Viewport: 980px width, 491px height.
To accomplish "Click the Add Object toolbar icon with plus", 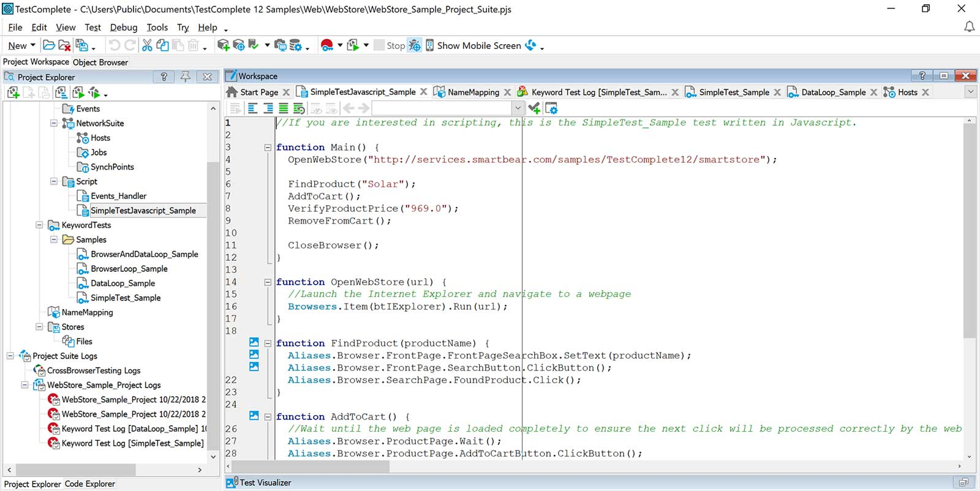I will [x=223, y=45].
